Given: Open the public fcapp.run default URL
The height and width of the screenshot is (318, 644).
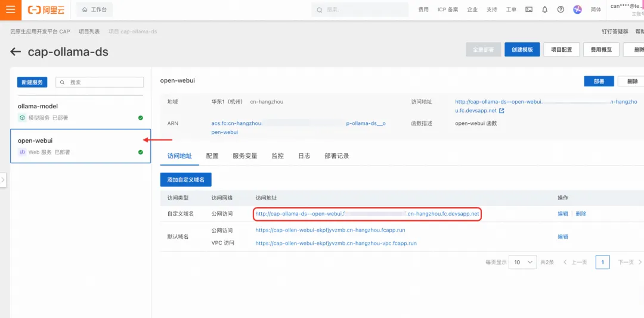Looking at the screenshot, I should tap(330, 230).
